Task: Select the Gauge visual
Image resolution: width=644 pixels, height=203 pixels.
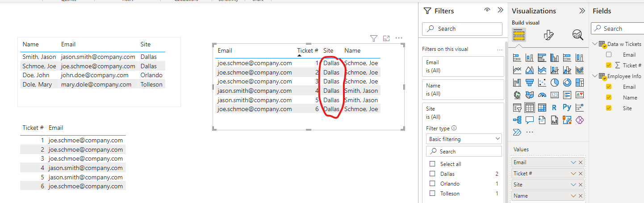Action: pyautogui.click(x=542, y=95)
